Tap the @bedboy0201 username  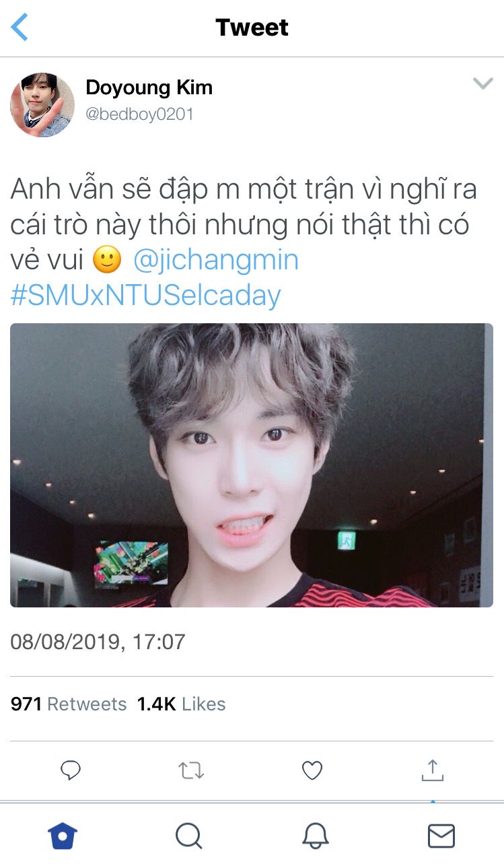click(139, 114)
